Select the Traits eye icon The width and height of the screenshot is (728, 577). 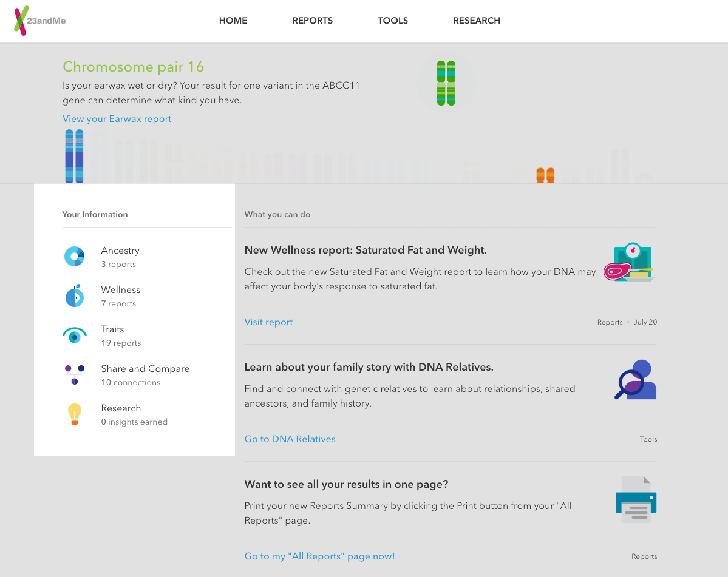click(x=74, y=335)
